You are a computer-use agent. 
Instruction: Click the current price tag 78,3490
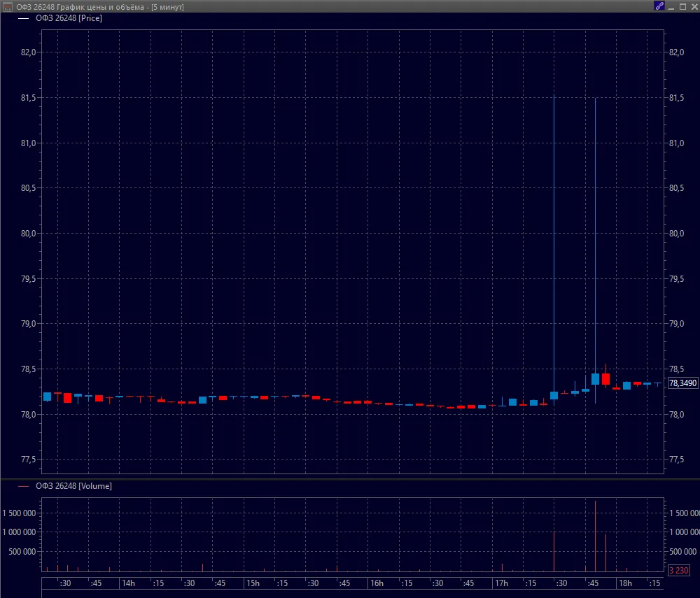(682, 383)
